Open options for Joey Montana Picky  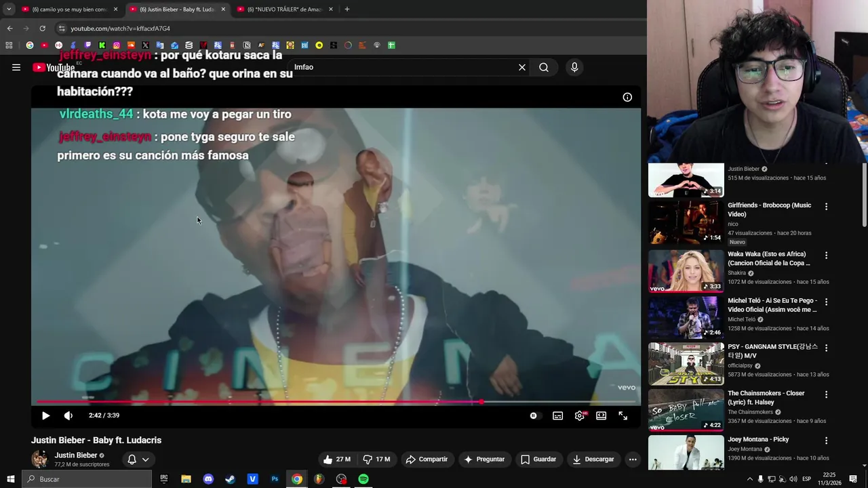click(x=826, y=441)
